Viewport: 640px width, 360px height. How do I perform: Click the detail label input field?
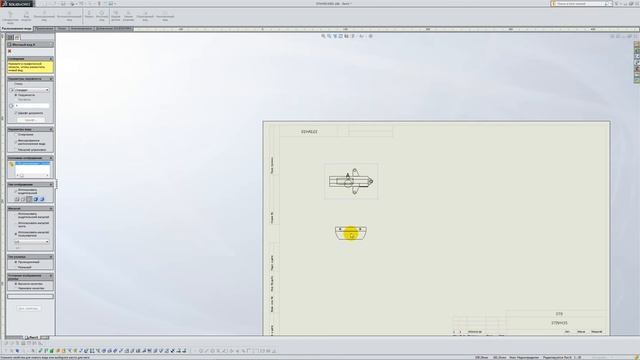click(32, 106)
